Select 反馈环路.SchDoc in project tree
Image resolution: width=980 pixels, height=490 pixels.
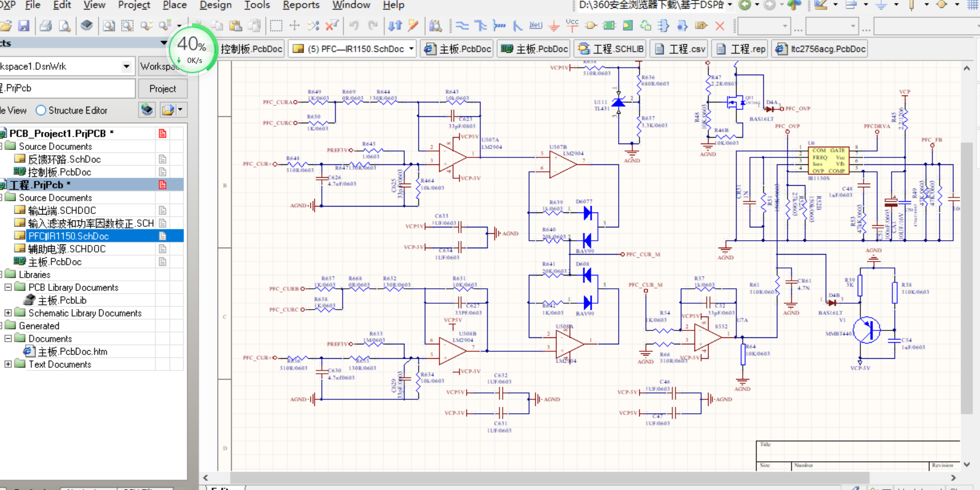[64, 159]
